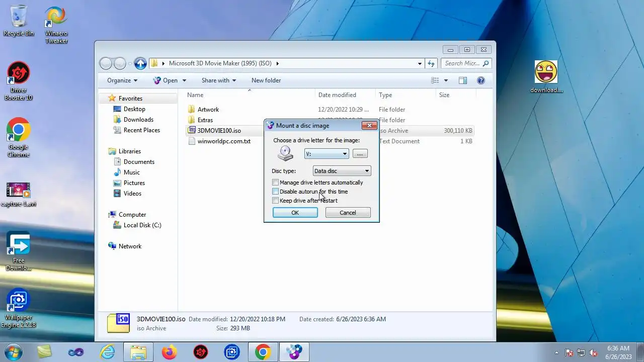Sort by the Type column header

[x=406, y=95]
